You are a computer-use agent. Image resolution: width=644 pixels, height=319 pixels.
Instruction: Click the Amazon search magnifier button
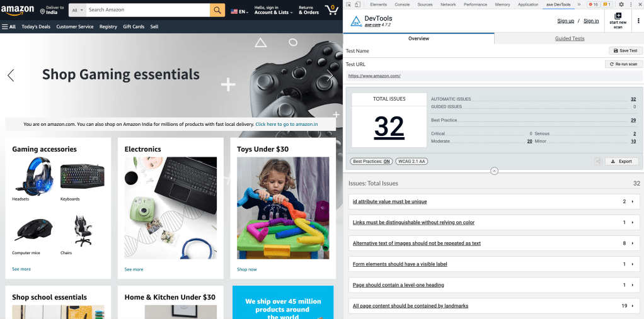[217, 10]
